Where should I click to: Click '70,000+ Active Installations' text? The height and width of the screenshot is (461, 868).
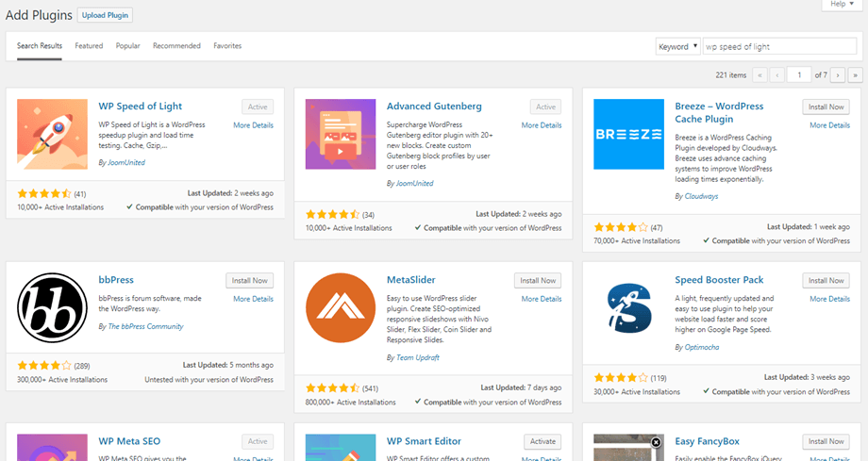637,240
